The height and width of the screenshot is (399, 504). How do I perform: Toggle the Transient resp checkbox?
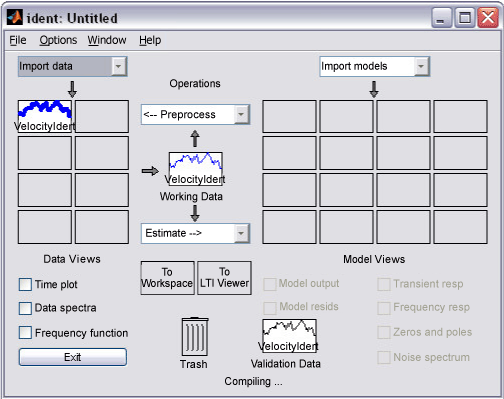coord(384,284)
